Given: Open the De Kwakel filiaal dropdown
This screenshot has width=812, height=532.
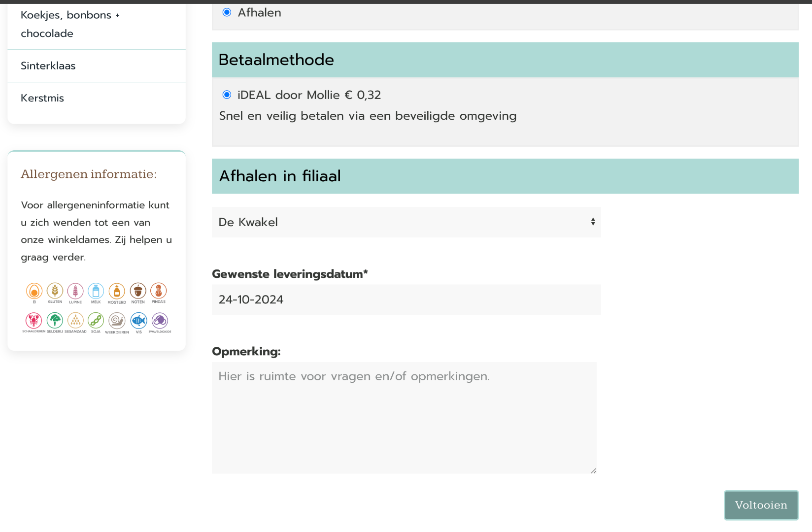Looking at the screenshot, I should [x=406, y=222].
